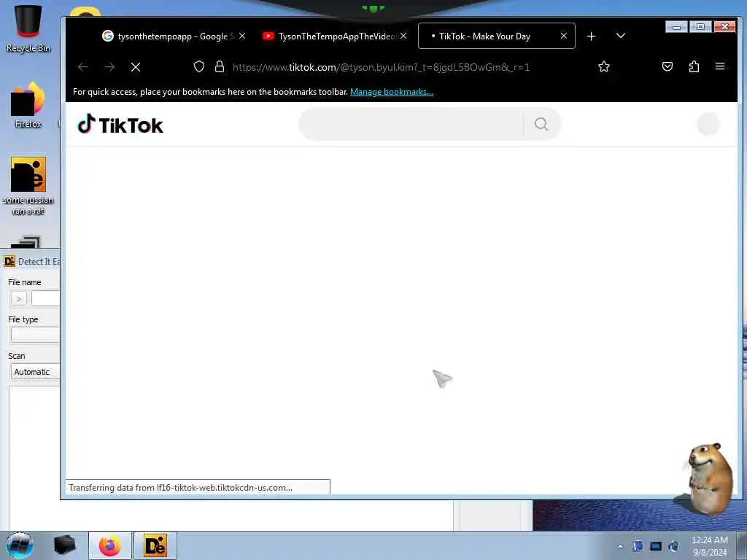Open the TikTok profile avatar placeholder
The height and width of the screenshot is (560, 747).
708,124
